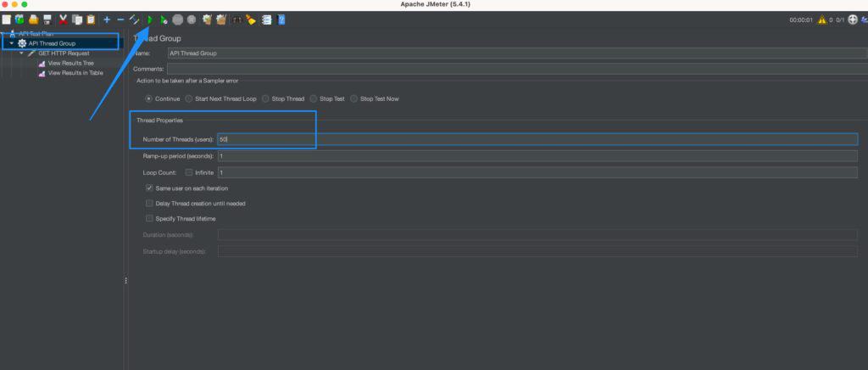
Task: Select Start Next Thread Loop option
Action: (x=189, y=98)
